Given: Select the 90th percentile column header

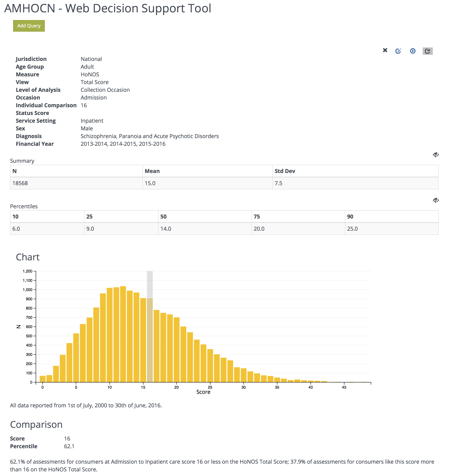Looking at the screenshot, I should 351,216.
